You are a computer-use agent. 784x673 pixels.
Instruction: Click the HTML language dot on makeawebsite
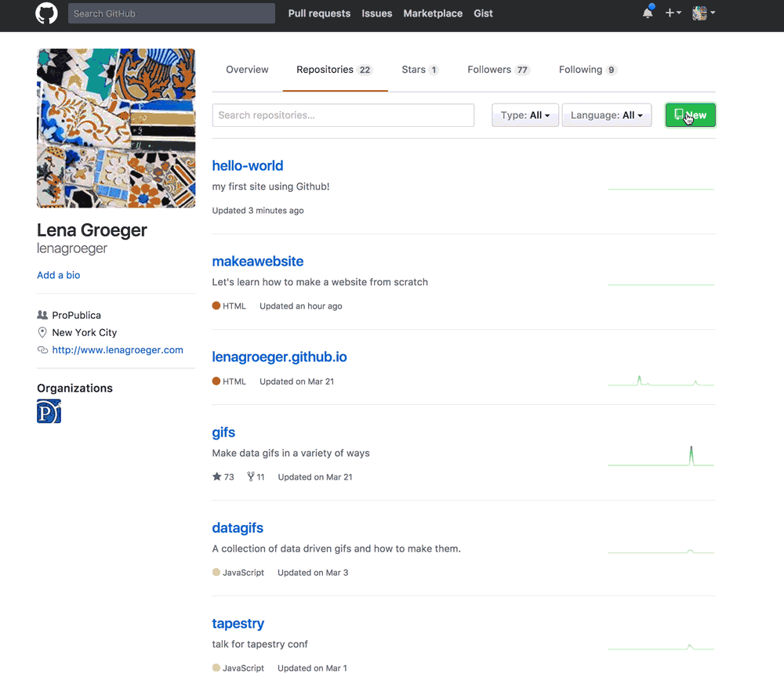[216, 306]
